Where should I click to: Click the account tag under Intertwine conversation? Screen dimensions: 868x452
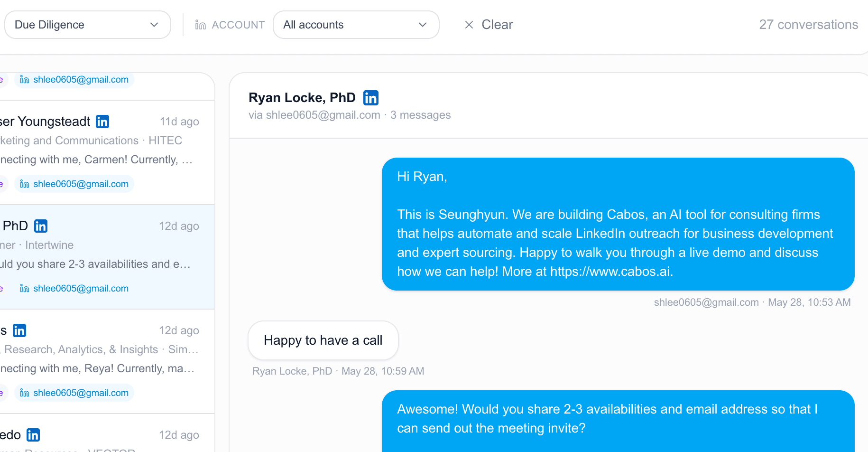tap(74, 288)
